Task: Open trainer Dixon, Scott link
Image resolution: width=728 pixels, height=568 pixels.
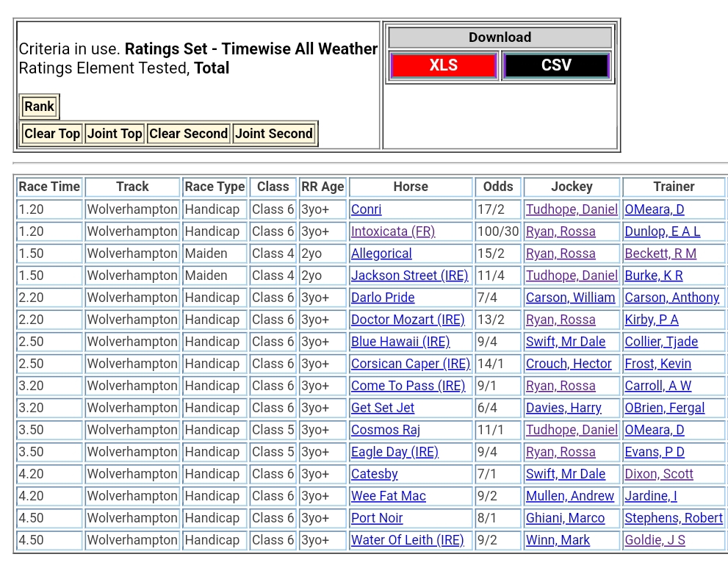Action: tap(659, 474)
